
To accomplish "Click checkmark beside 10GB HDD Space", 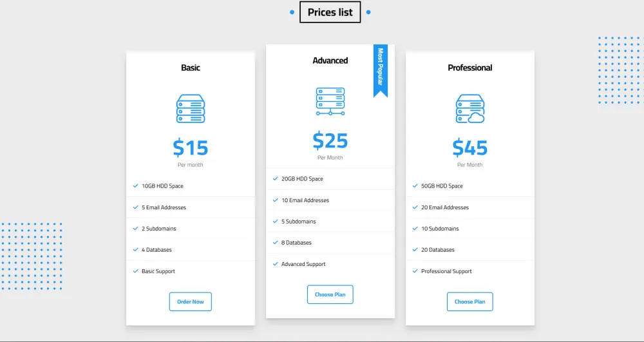I will coord(136,186).
